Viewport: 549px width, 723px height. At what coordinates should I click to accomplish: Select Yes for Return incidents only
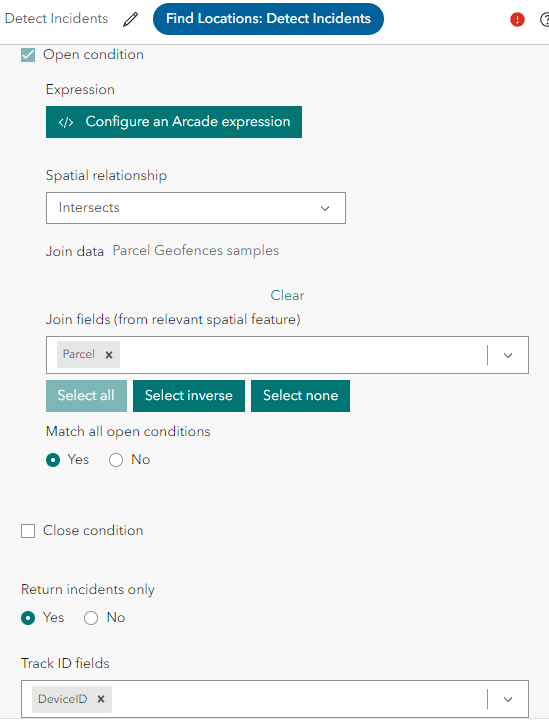[x=28, y=618]
